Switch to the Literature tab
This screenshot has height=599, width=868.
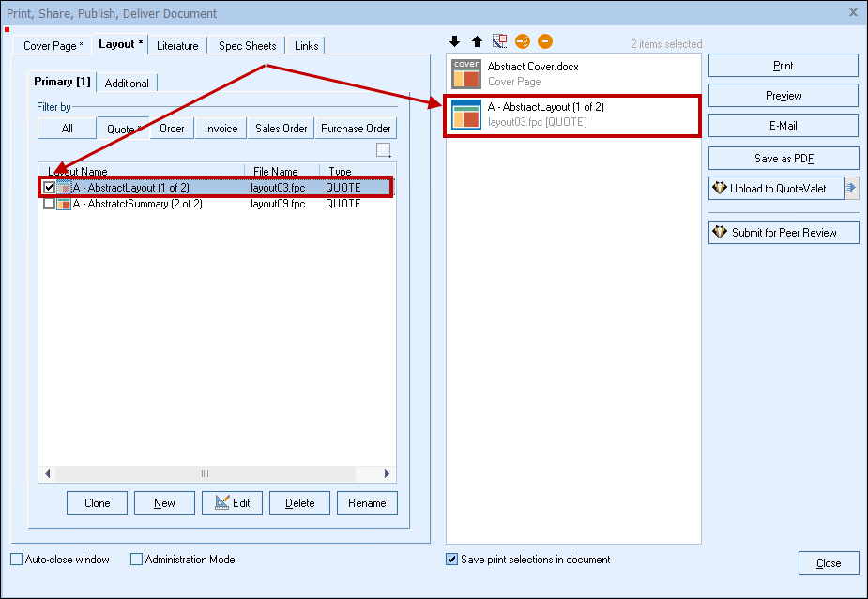pos(177,45)
